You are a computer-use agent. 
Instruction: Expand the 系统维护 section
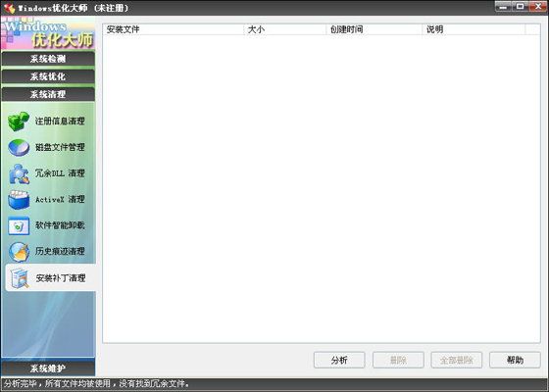[x=48, y=368]
